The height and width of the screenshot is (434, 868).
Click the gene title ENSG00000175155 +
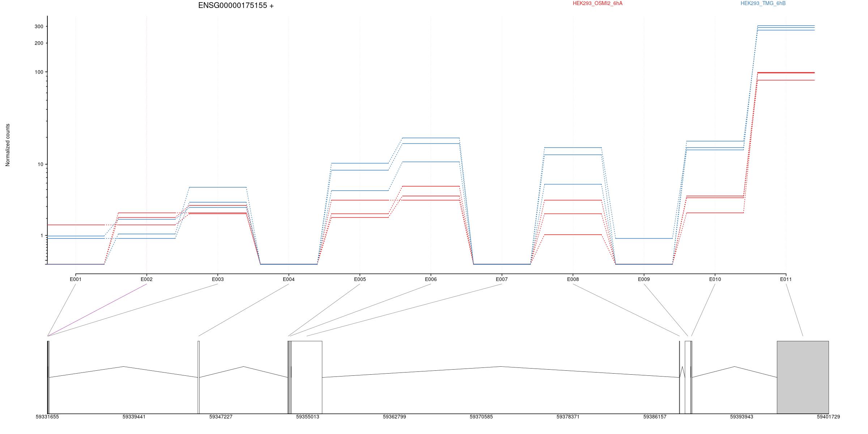(x=236, y=5)
